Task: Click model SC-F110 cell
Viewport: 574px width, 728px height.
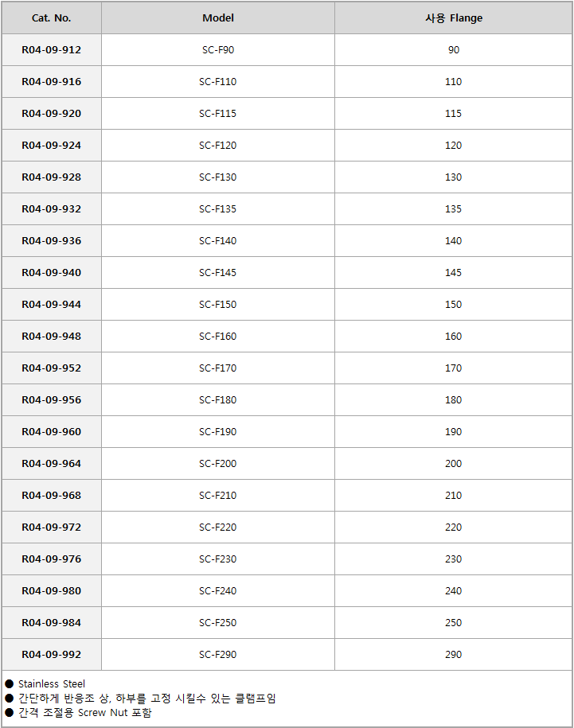Action: (218, 82)
